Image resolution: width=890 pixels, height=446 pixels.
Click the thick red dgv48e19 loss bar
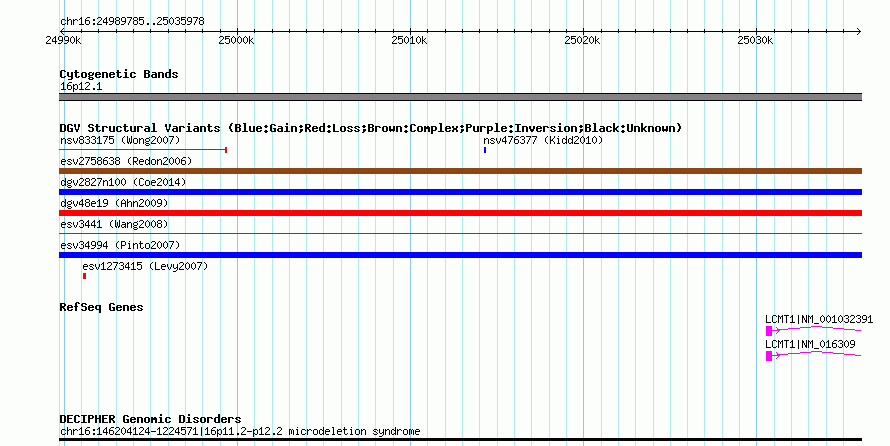pos(460,213)
